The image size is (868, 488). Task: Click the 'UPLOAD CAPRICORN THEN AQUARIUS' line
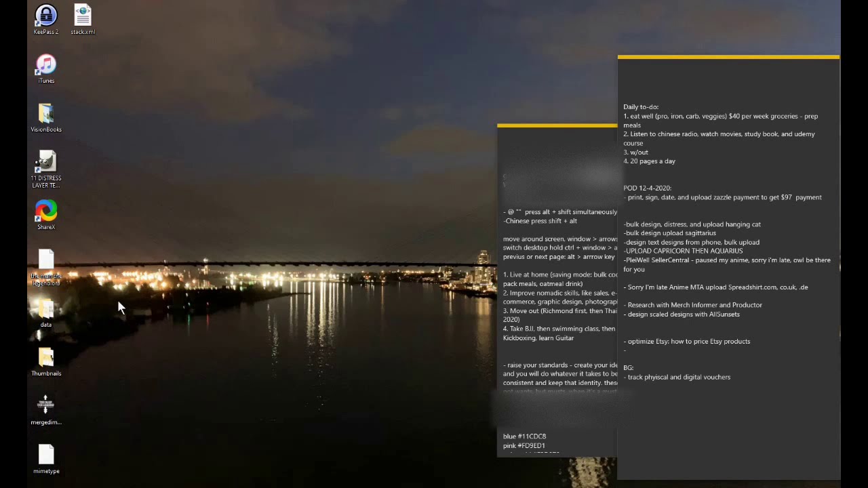[x=683, y=251]
